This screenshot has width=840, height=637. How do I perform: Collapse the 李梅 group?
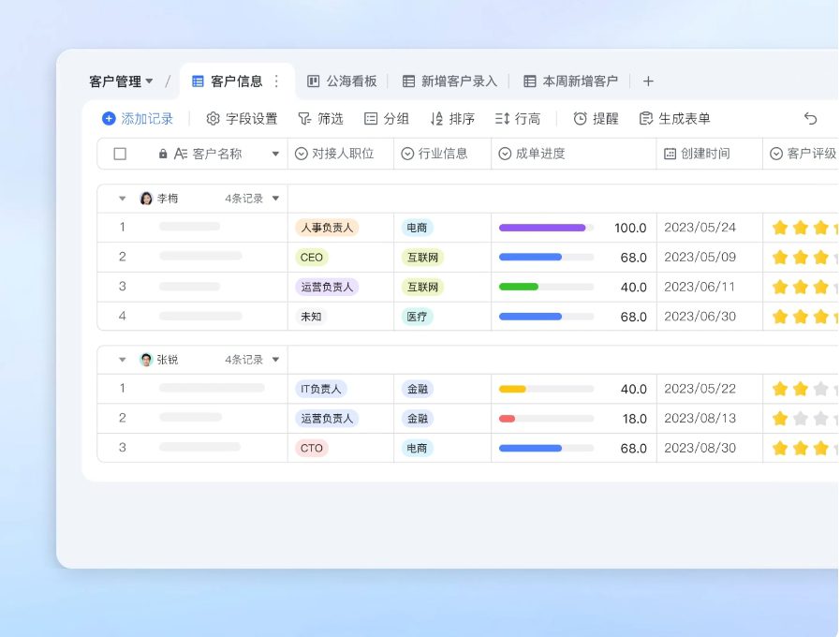click(x=122, y=199)
